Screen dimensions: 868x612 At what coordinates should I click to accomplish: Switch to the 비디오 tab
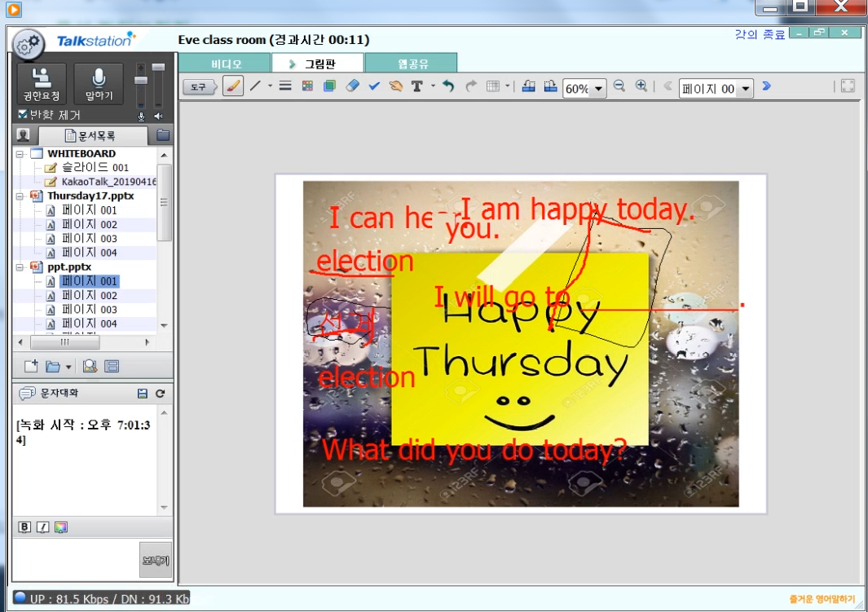(x=224, y=64)
